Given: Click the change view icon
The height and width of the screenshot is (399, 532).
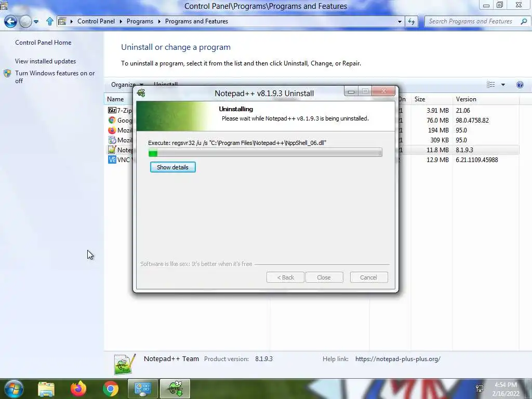Looking at the screenshot, I should 490,85.
